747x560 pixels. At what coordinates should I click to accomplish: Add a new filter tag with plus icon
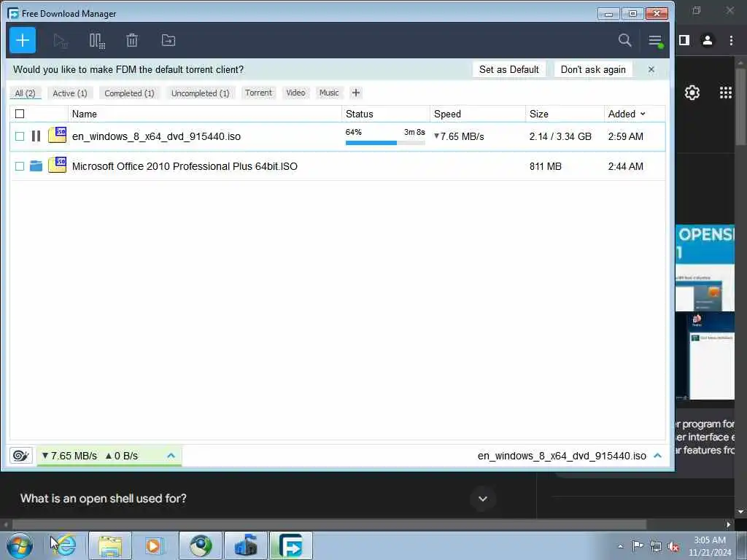(x=356, y=93)
